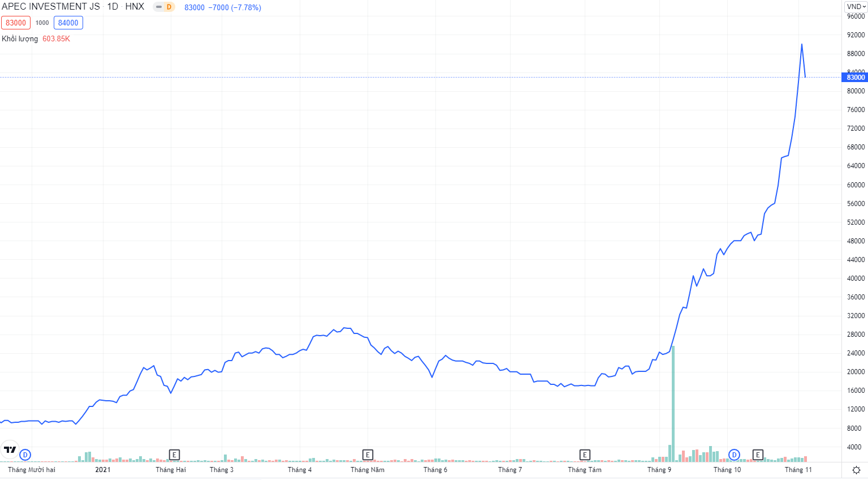
Task: Click Tháng Tám on the time axis
Action: 585,470
